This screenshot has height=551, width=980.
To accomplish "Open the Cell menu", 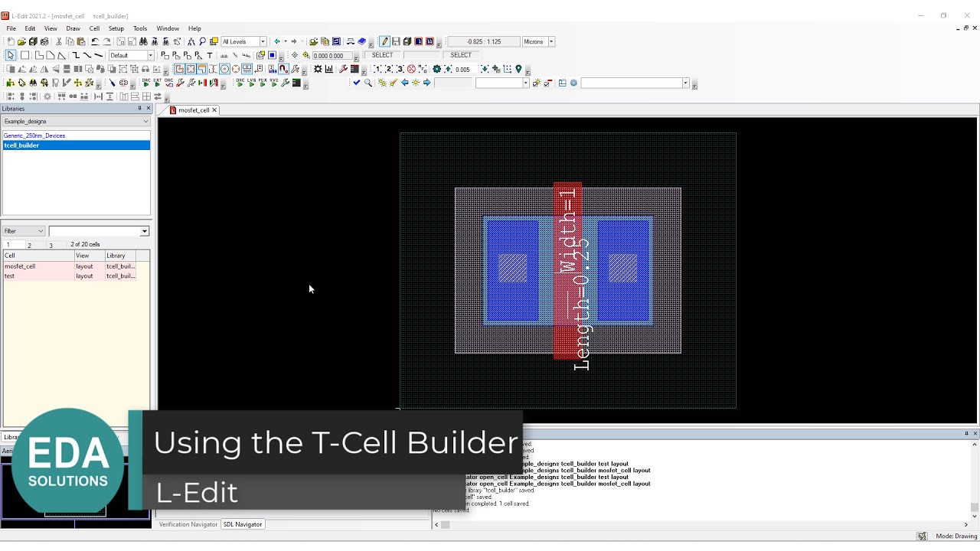I will (94, 28).
